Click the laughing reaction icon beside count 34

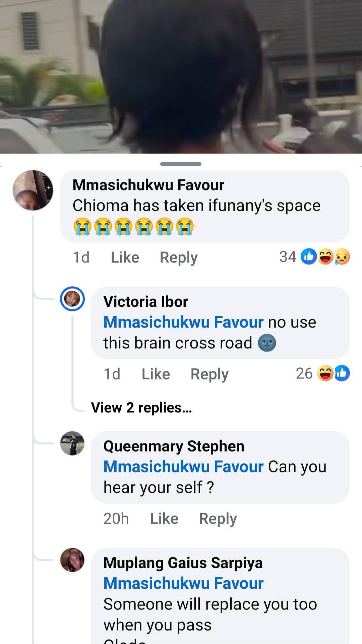(325, 257)
